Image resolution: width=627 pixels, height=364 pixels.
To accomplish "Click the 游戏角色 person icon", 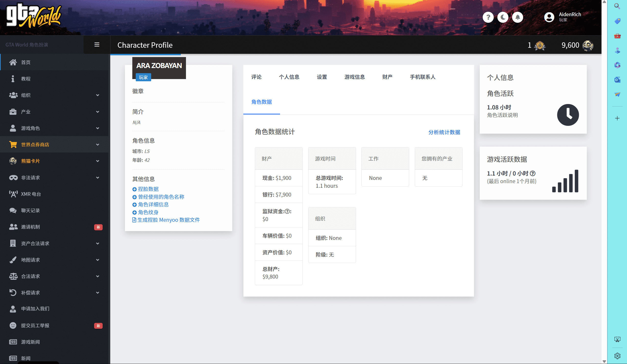I will point(13,128).
